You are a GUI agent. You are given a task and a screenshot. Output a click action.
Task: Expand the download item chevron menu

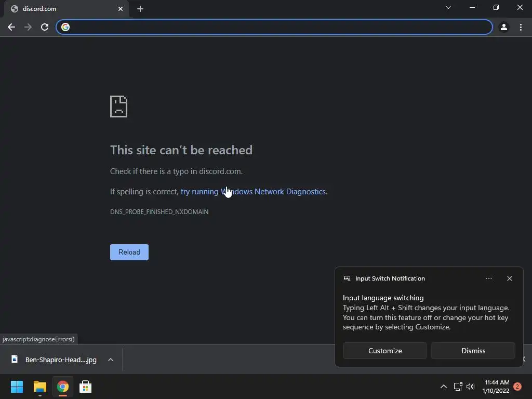tap(111, 360)
